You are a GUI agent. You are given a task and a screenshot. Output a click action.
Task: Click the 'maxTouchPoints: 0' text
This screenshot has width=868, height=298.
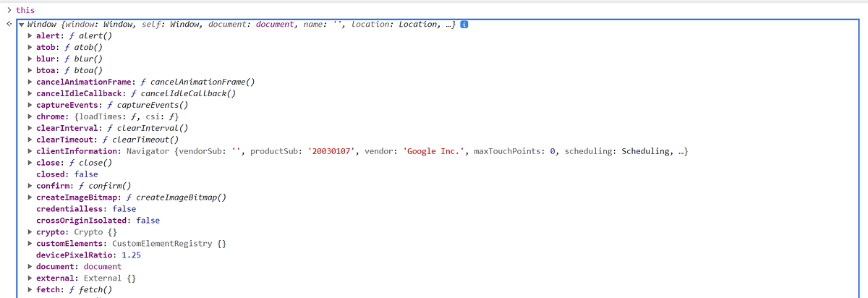tap(514, 151)
